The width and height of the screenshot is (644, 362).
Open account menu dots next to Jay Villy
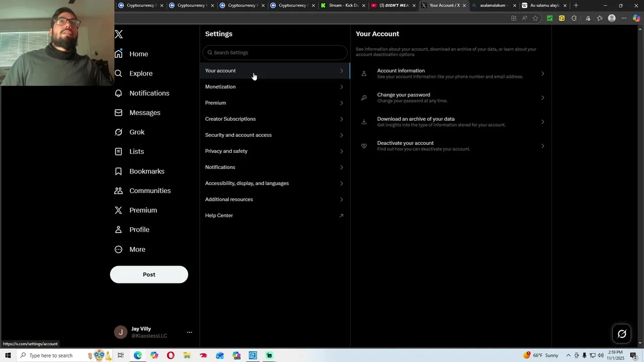pyautogui.click(x=190, y=332)
